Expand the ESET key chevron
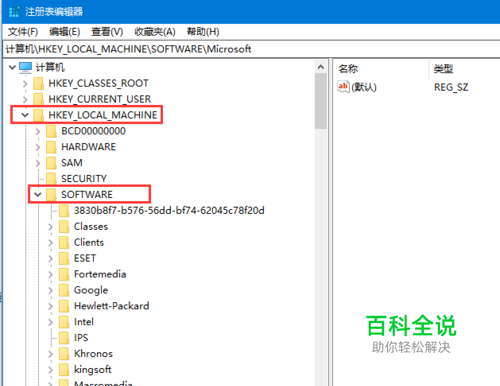The width and height of the screenshot is (500, 386). (x=50, y=258)
